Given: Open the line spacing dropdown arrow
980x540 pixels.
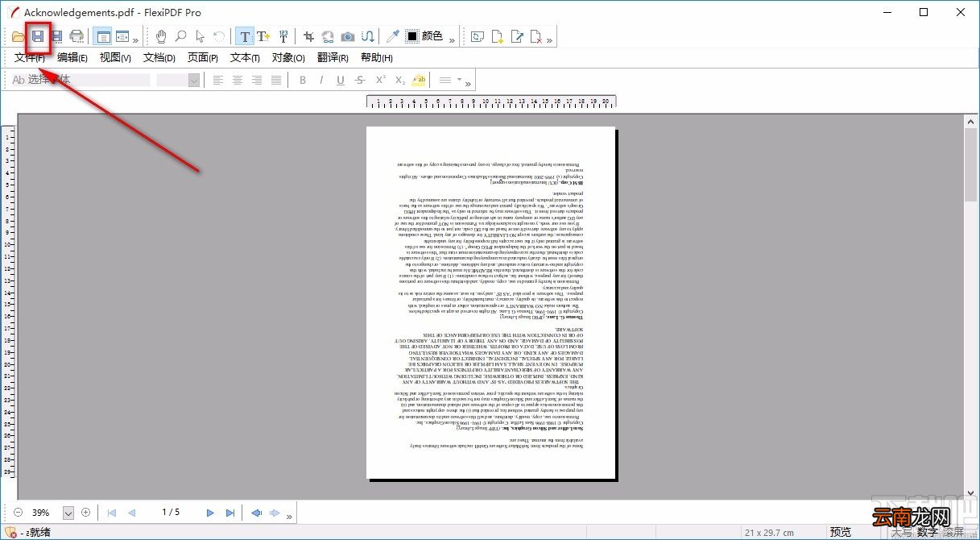Looking at the screenshot, I should [459, 80].
